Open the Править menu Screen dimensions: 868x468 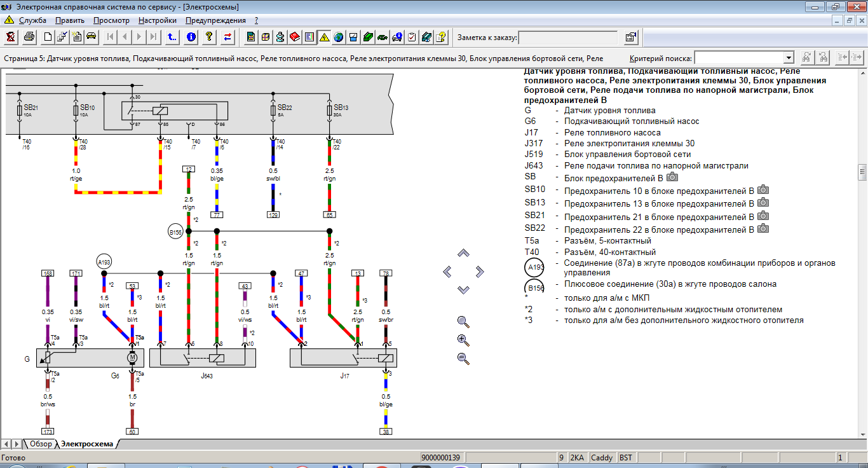click(70, 20)
